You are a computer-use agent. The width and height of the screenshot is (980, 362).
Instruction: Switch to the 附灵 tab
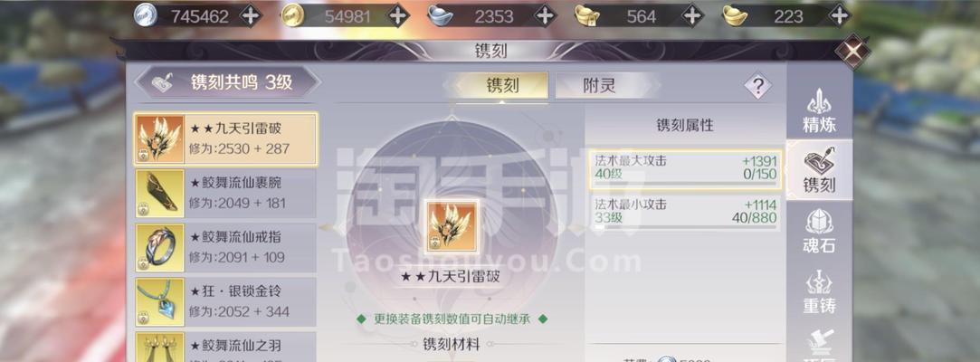click(x=600, y=86)
